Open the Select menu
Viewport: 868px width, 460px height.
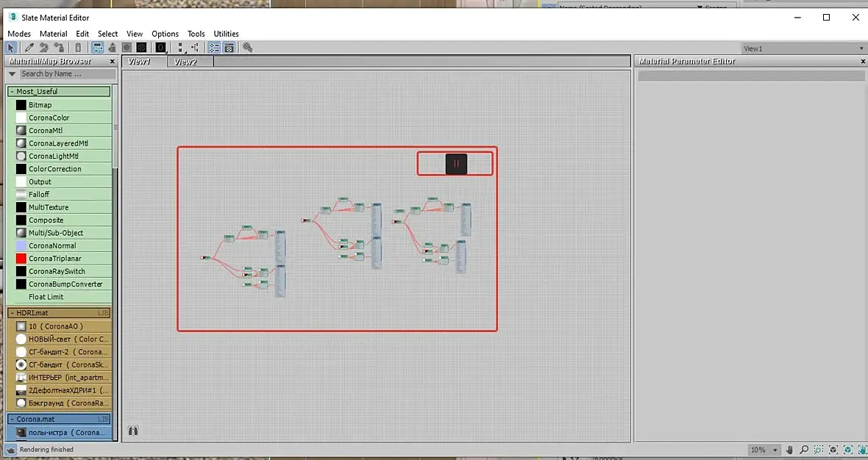pyautogui.click(x=107, y=34)
